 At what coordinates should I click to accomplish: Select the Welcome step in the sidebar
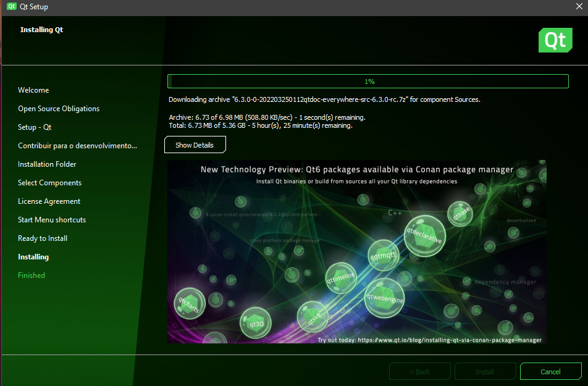click(33, 90)
